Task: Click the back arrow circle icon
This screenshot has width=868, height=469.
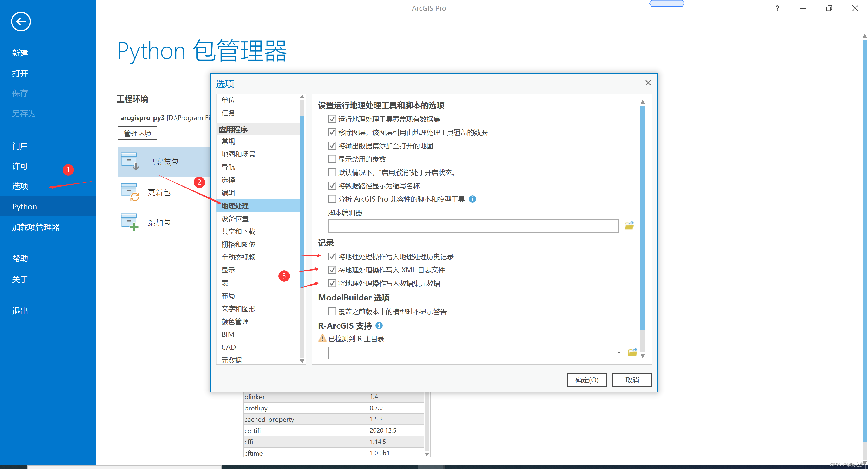Action: click(21, 22)
